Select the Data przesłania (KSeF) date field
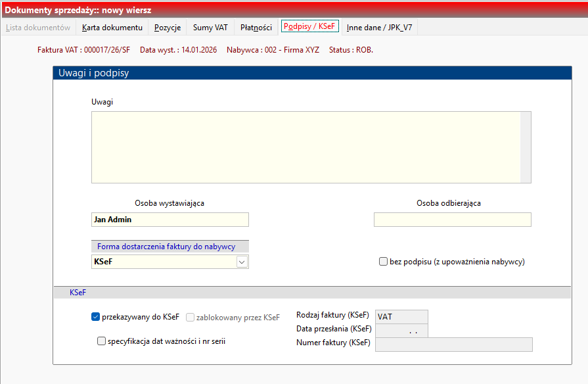The height and width of the screenshot is (384, 588). pos(401,331)
